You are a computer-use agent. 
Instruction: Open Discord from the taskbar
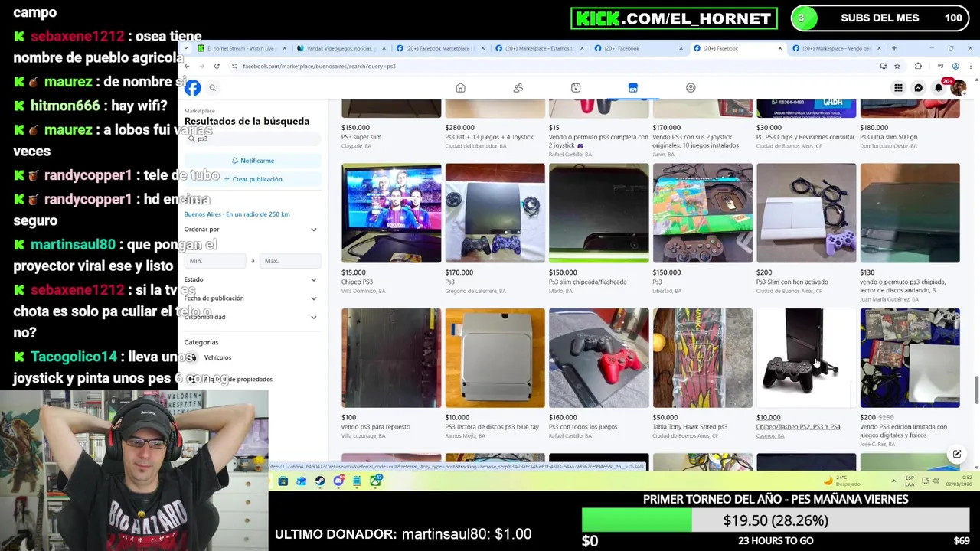(x=338, y=481)
